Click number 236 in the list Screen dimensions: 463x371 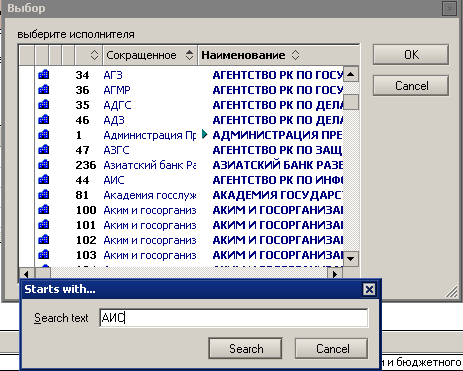click(x=86, y=165)
